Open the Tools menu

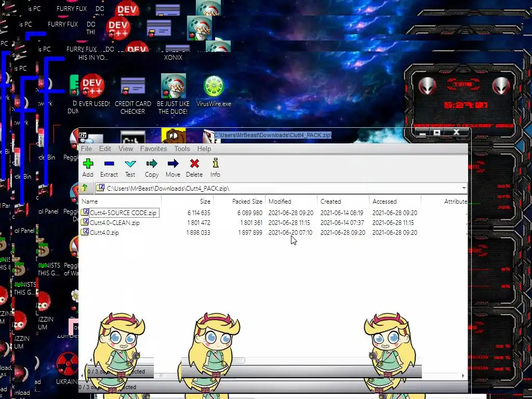(x=182, y=149)
